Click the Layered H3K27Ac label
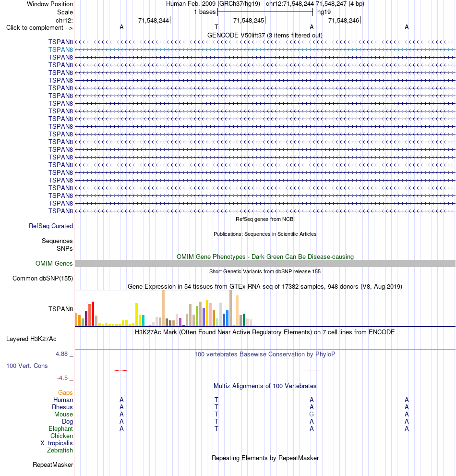456x476 pixels. pyautogui.click(x=31, y=339)
